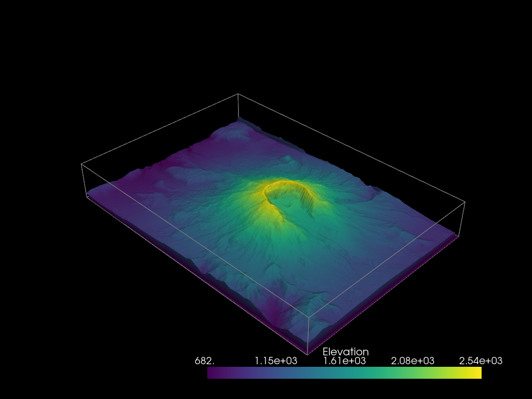This screenshot has width=532, height=399.
Task: Click the right upper corner of bounding box
Action: (x=465, y=202)
